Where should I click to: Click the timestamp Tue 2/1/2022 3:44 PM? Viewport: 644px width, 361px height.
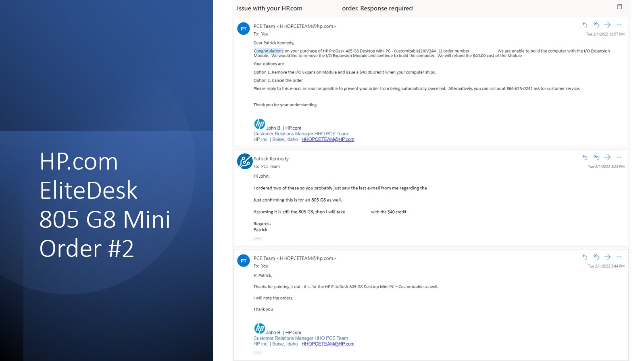606,267
